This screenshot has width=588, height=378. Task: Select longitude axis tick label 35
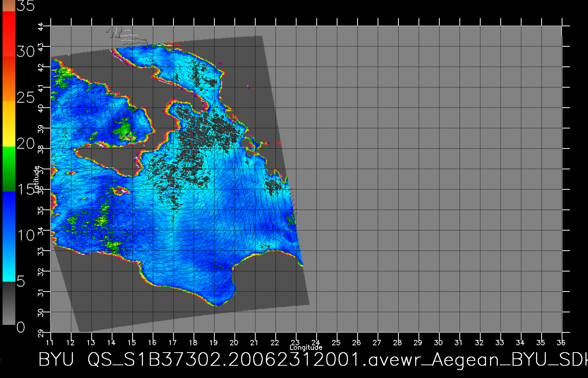click(x=541, y=342)
